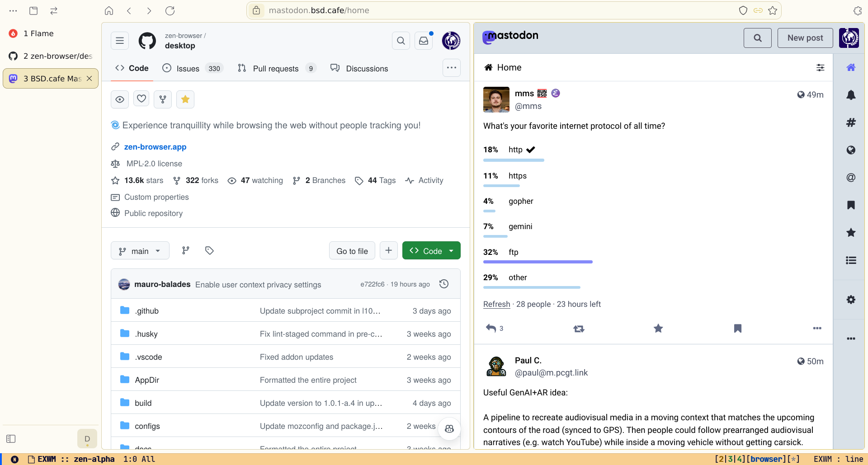Open 322 forks link
Screen dimensions: 868x465
[x=196, y=180]
